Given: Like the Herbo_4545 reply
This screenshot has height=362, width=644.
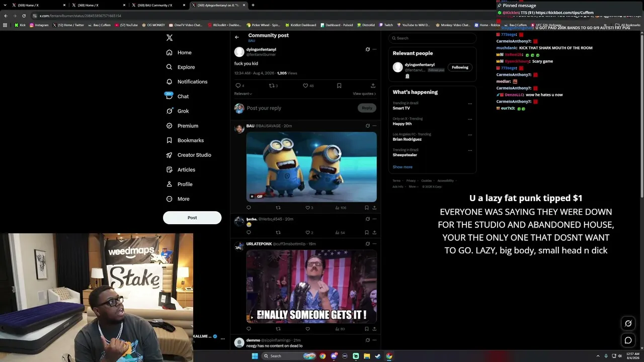Looking at the screenshot, I should [308, 233].
